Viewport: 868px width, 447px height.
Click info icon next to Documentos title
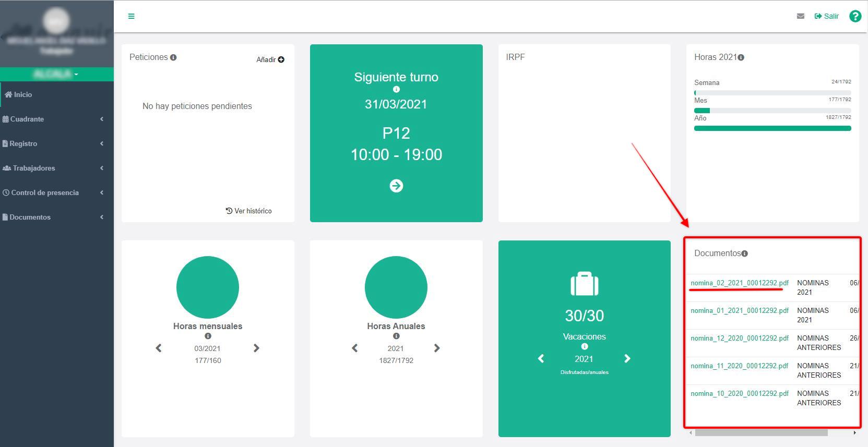coord(744,253)
